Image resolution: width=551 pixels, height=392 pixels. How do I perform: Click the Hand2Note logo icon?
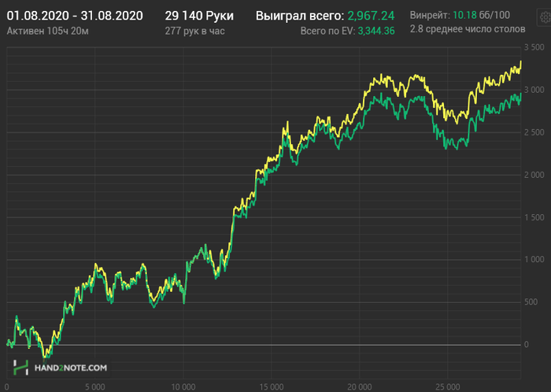point(20,368)
